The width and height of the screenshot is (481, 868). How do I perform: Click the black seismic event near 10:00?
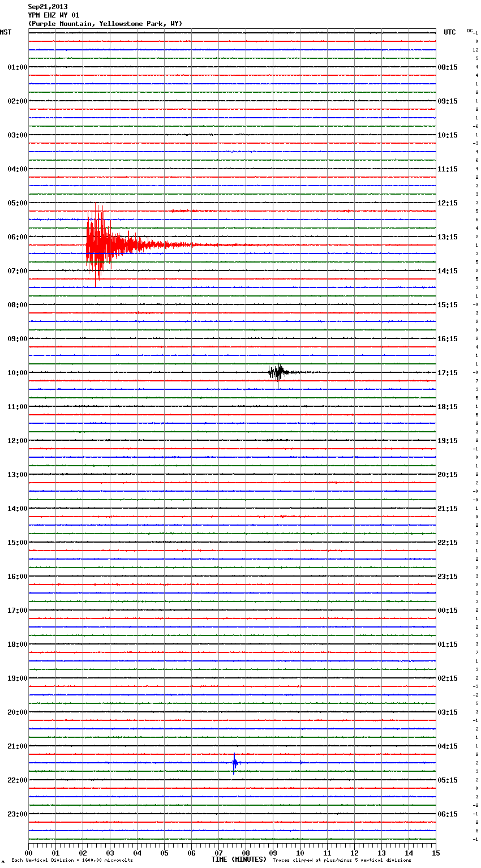278,372
